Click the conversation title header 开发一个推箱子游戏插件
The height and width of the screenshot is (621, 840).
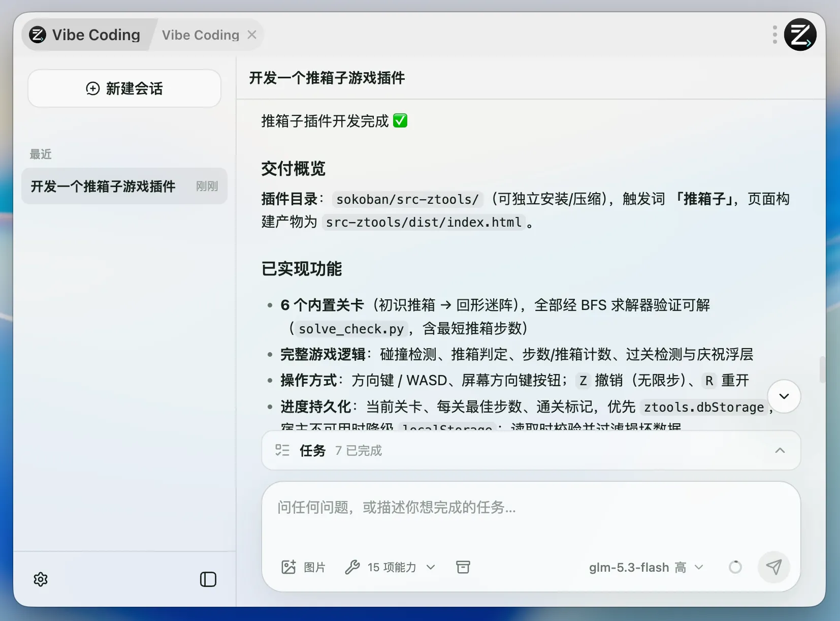point(327,78)
